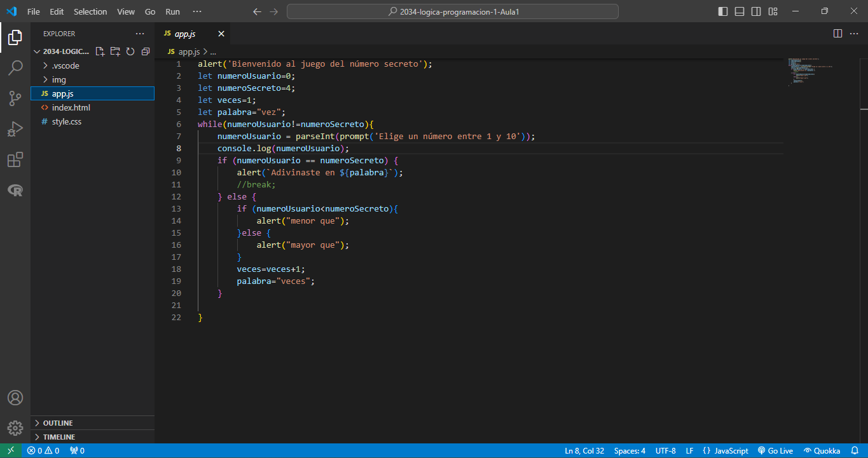
Task: Click Ln 8, Col 32 to go to line
Action: click(584, 451)
